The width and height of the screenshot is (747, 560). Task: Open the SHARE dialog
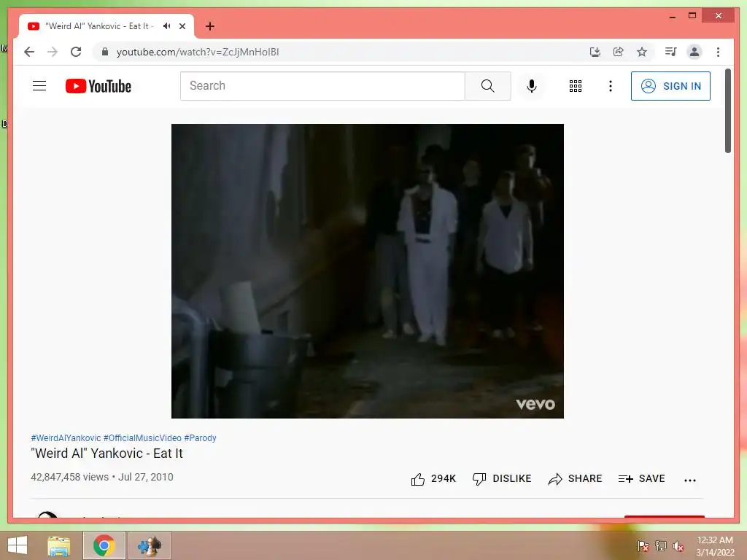tap(575, 478)
